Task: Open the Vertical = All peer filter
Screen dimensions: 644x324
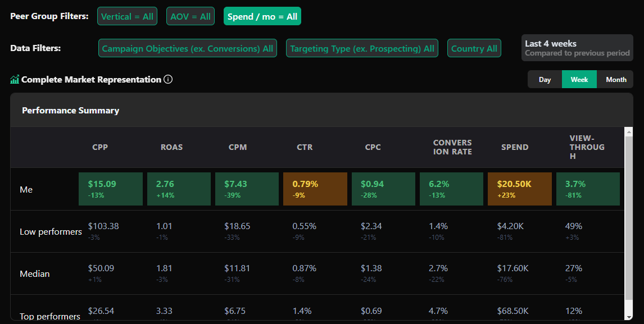Action: (127, 16)
